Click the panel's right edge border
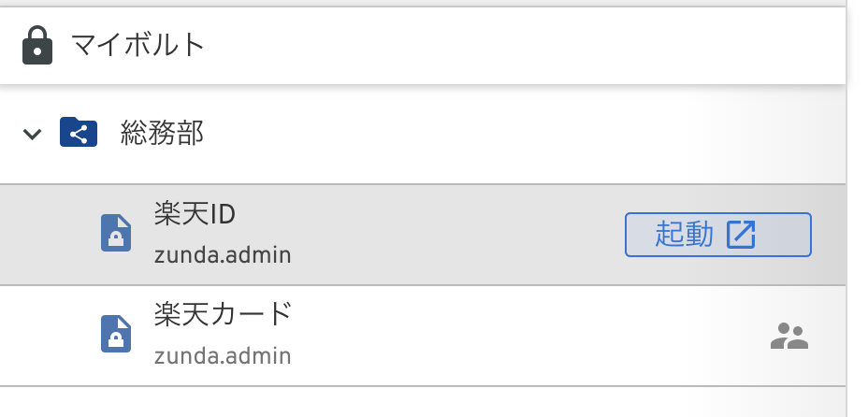The width and height of the screenshot is (868, 417). [846, 280]
